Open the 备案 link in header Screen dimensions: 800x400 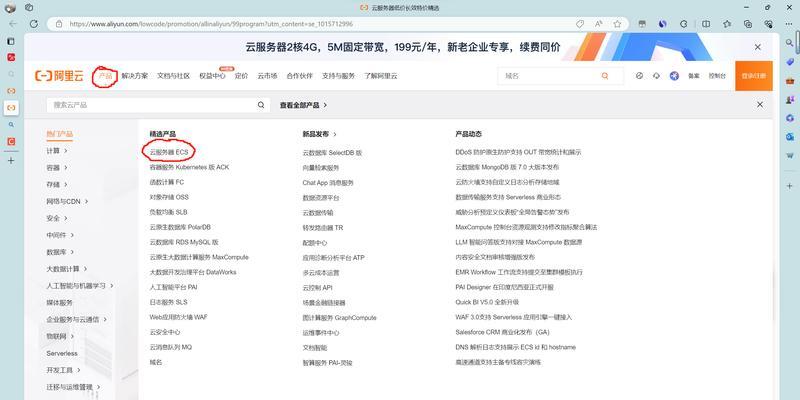tap(693, 76)
